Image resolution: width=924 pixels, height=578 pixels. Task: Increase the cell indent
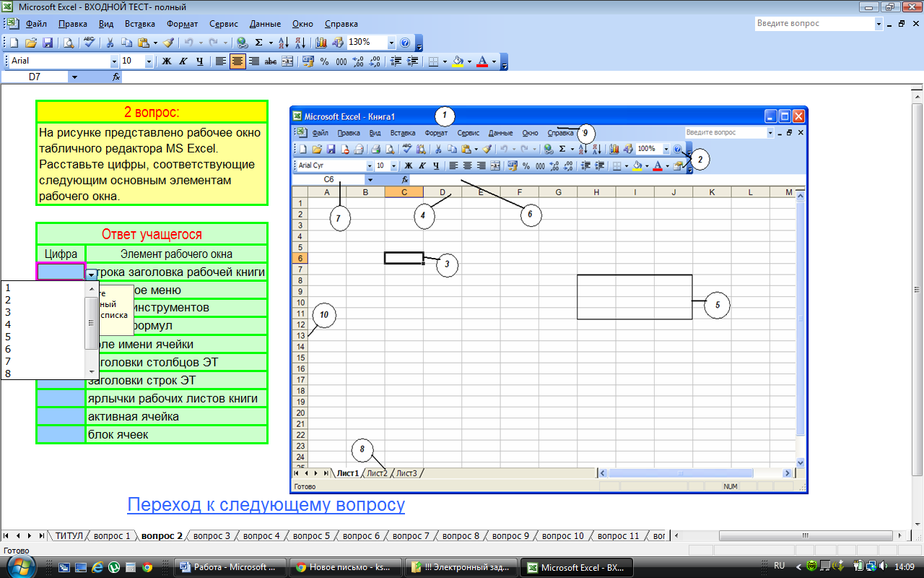411,61
